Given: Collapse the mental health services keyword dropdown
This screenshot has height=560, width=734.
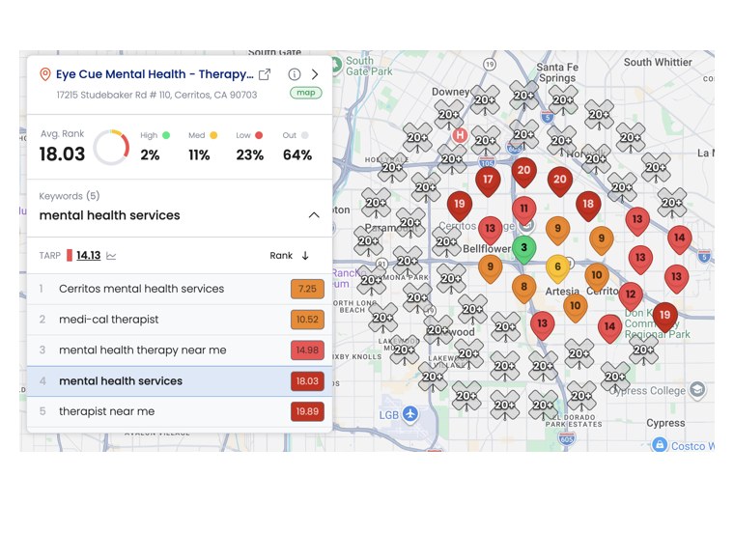Looking at the screenshot, I should [x=314, y=215].
